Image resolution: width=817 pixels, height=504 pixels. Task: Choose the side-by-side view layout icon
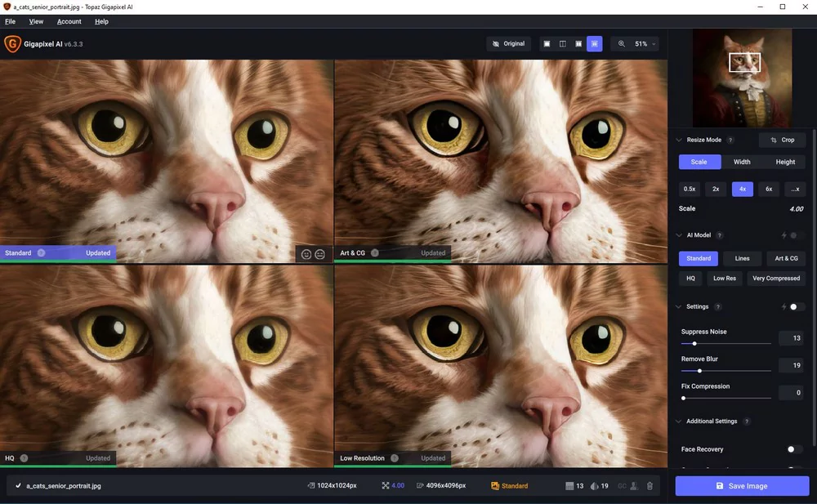[x=578, y=43]
